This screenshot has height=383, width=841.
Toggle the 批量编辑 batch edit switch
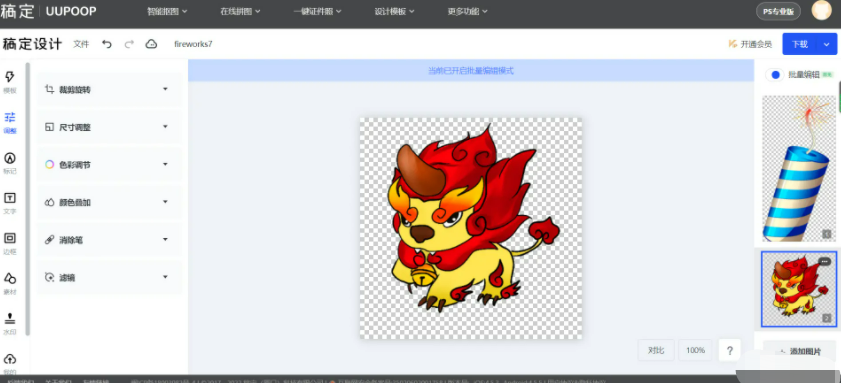tap(774, 75)
